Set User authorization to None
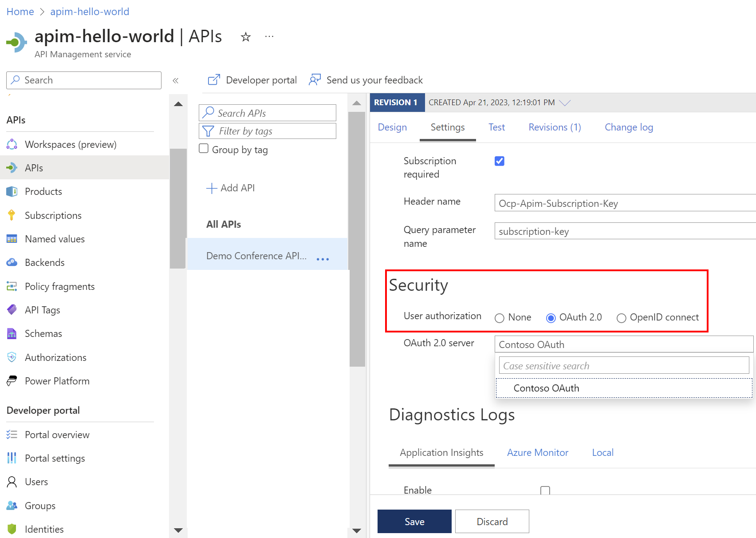 pos(500,318)
